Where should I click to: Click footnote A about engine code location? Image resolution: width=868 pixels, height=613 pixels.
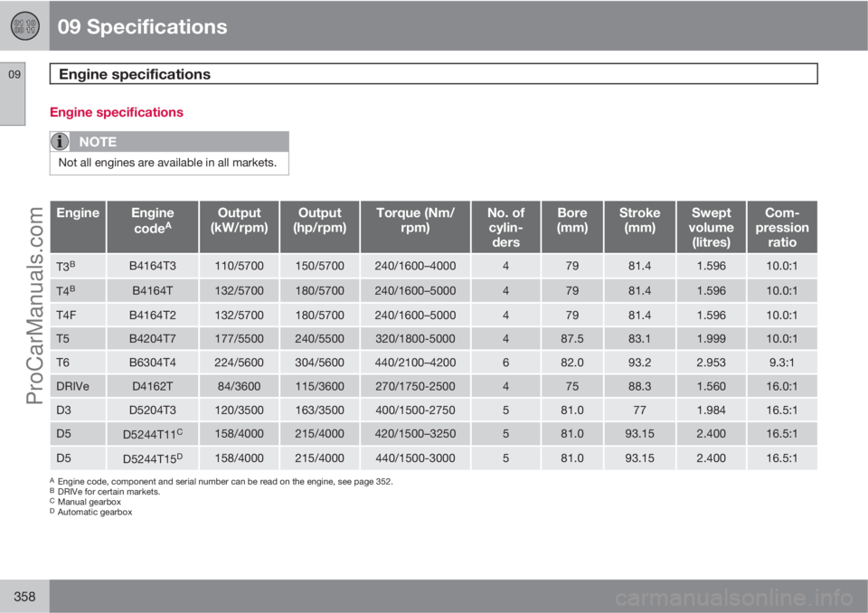(222, 482)
